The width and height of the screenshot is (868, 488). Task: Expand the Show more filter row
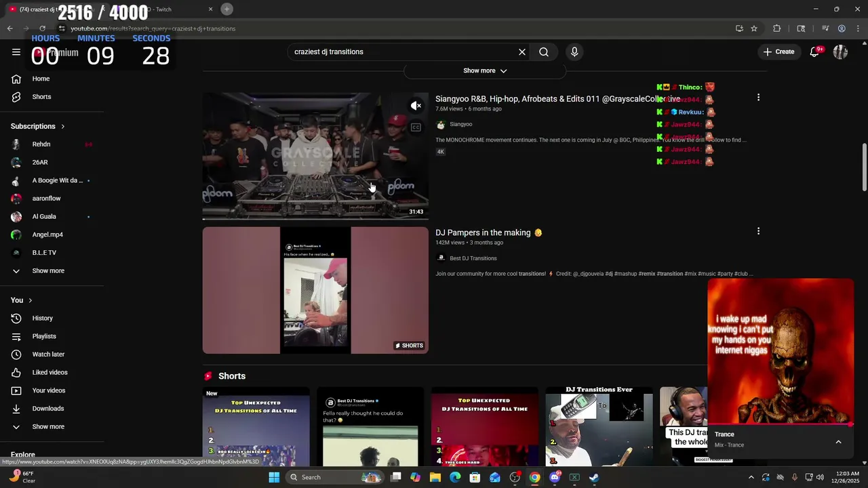click(485, 70)
